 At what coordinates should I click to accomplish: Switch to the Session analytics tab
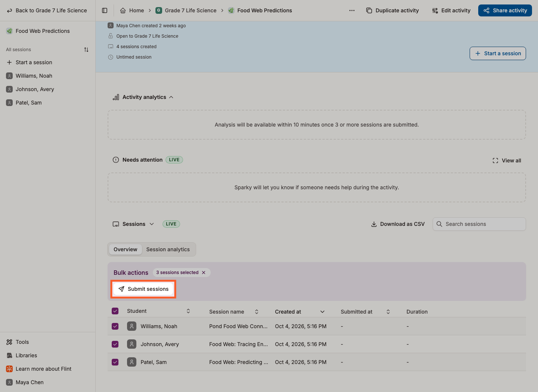[x=168, y=249]
